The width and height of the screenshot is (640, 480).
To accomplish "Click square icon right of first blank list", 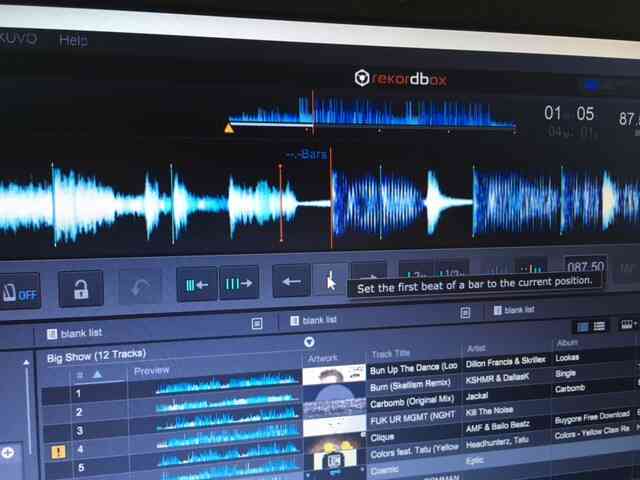I will [257, 324].
